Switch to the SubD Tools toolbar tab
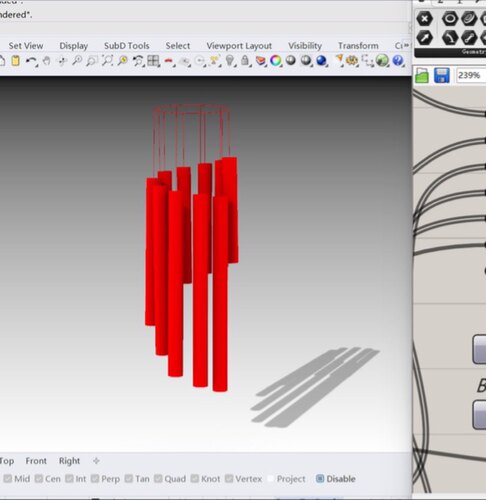Image resolution: width=486 pixels, height=500 pixels. 127,46
